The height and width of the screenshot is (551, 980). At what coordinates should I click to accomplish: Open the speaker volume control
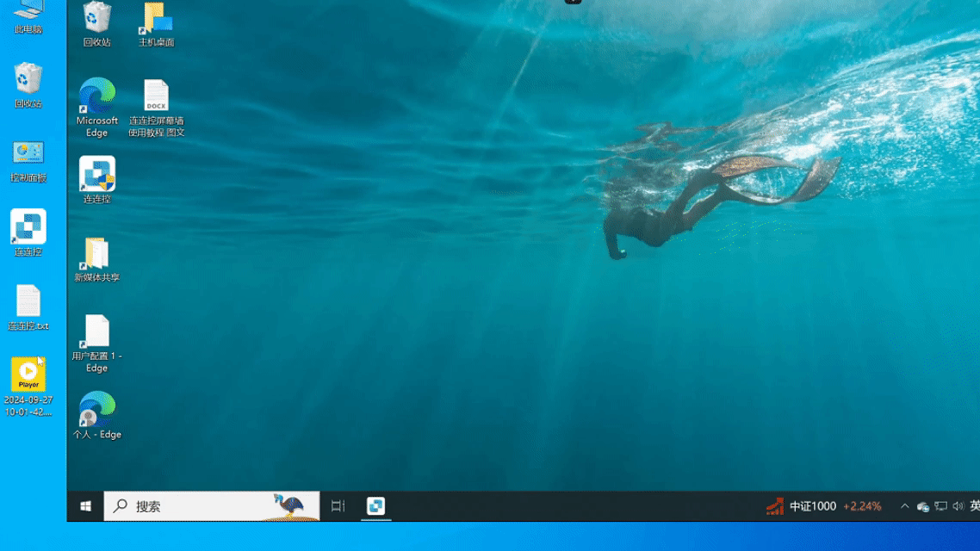pos(958,506)
